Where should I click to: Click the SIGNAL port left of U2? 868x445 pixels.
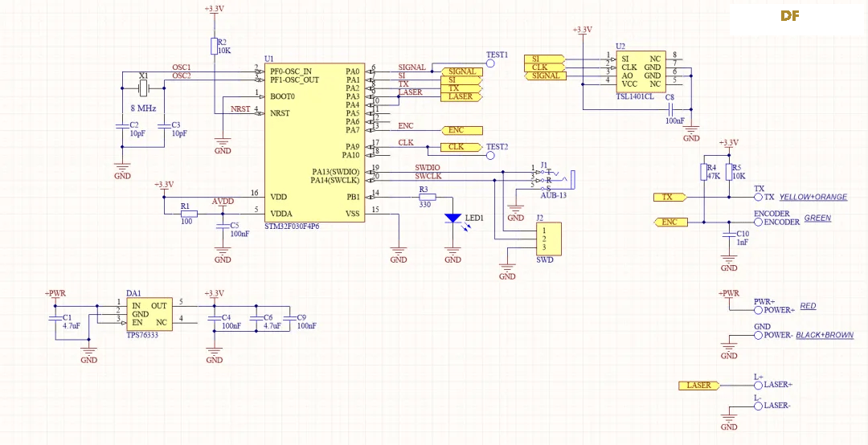click(x=544, y=76)
